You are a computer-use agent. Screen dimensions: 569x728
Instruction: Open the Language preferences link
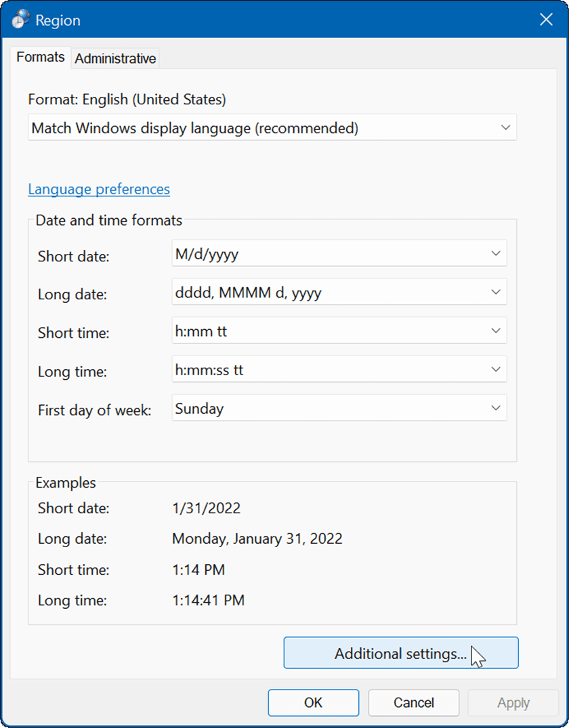99,189
